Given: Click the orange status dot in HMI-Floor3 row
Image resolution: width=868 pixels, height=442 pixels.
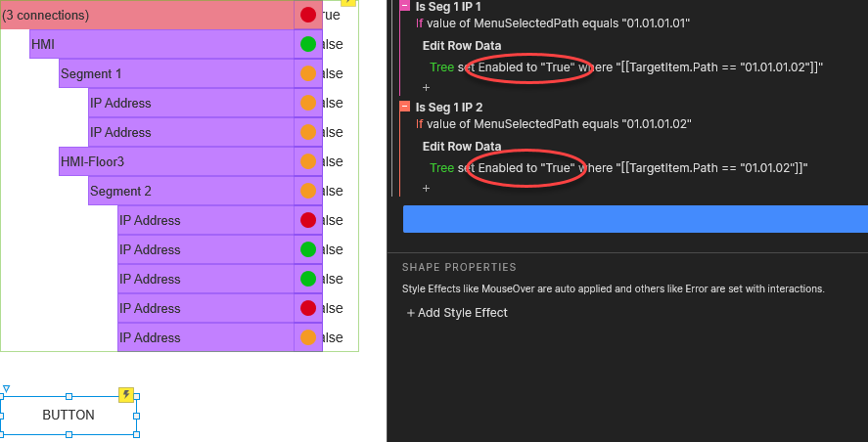Looking at the screenshot, I should click(308, 161).
